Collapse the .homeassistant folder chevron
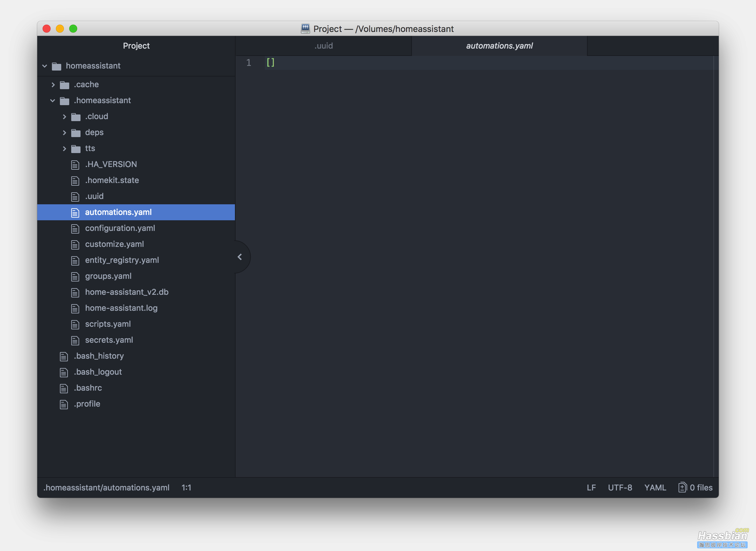The width and height of the screenshot is (756, 551). pyautogui.click(x=53, y=100)
